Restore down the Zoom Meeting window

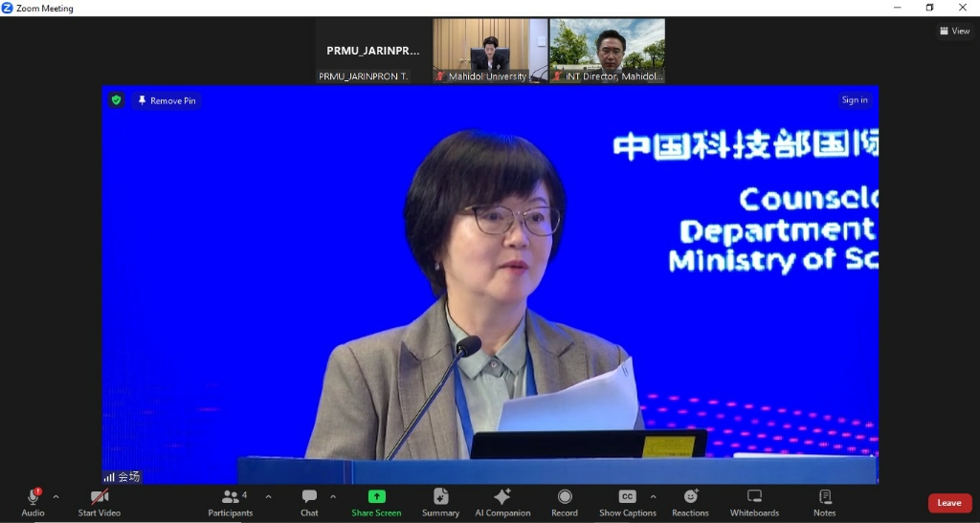point(930,8)
